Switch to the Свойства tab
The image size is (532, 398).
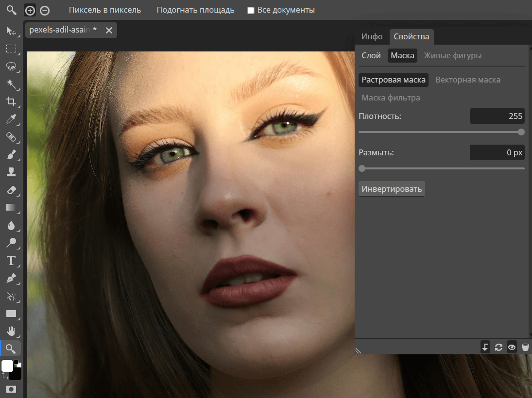(411, 36)
